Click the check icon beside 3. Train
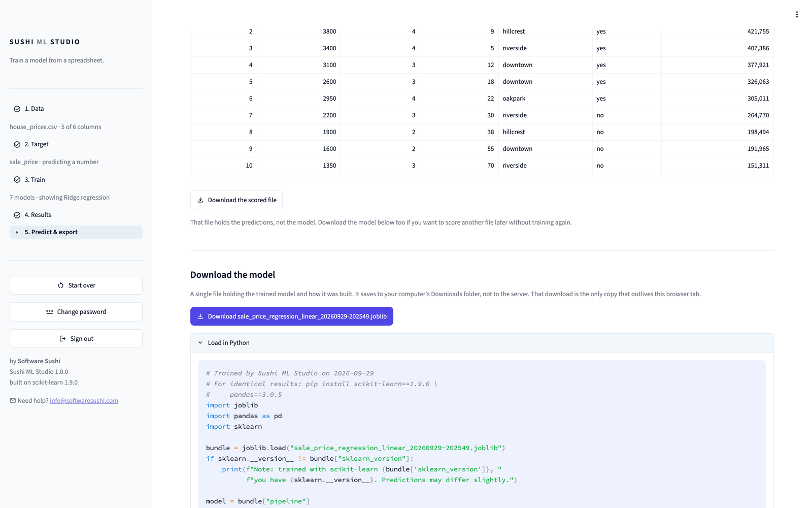The width and height of the screenshot is (812, 508). (x=17, y=180)
